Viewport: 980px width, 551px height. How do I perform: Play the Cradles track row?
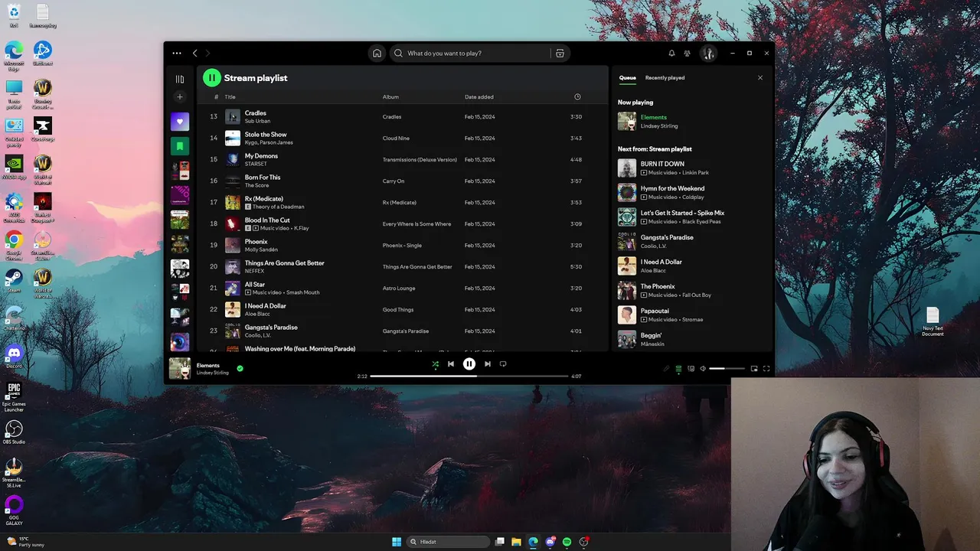(401, 117)
